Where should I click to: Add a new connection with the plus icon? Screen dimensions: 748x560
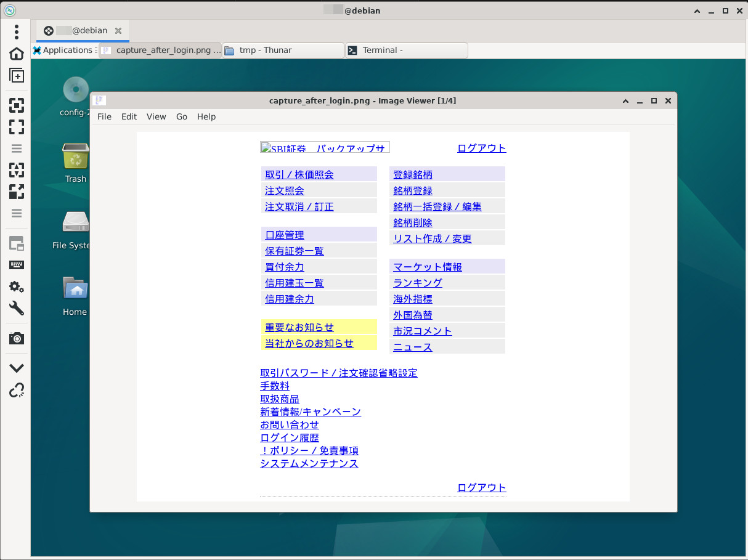[17, 76]
